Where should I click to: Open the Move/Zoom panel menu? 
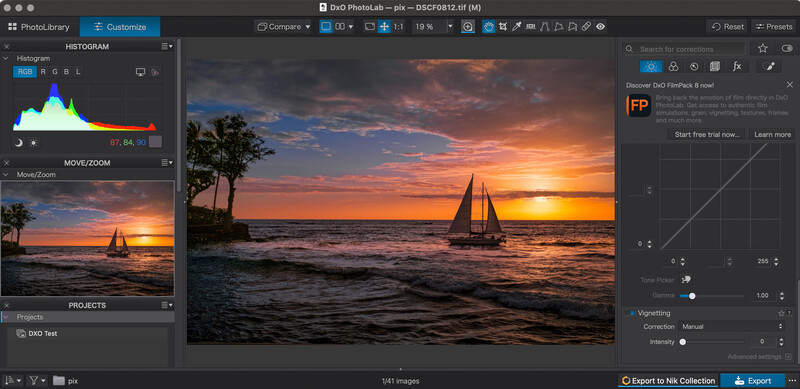click(x=167, y=163)
